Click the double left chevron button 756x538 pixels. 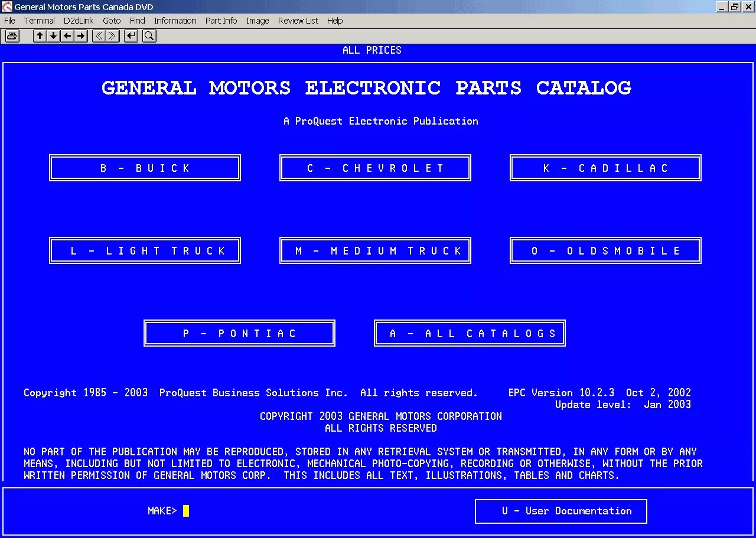(x=99, y=36)
